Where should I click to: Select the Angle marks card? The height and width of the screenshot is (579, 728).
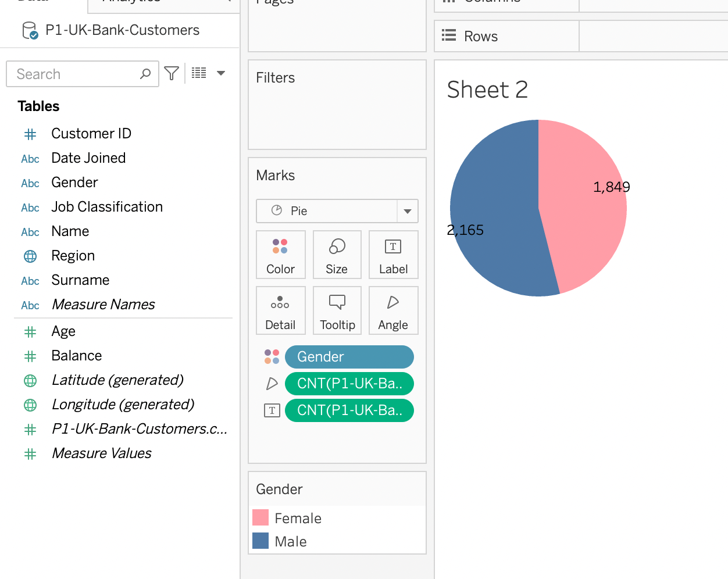pos(393,310)
